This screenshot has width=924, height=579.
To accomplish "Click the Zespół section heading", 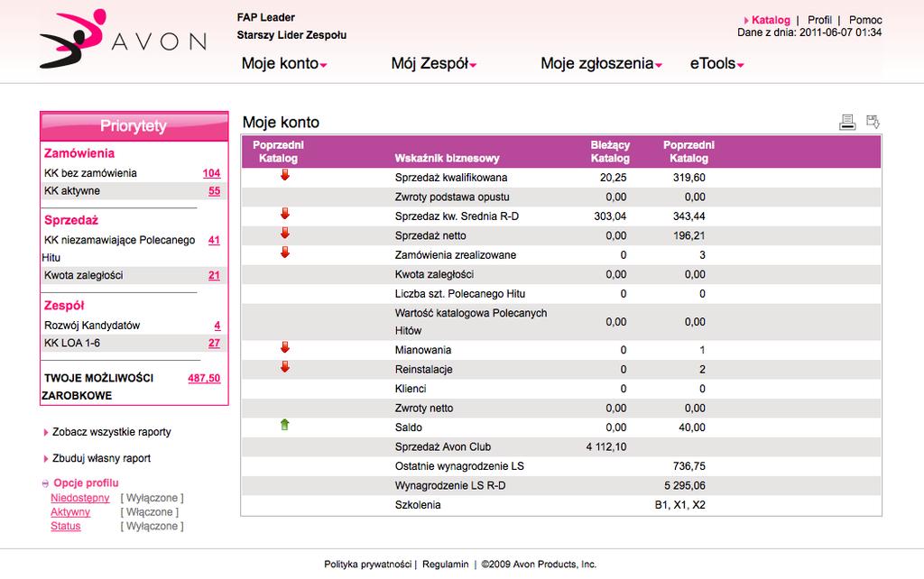I will (x=64, y=306).
